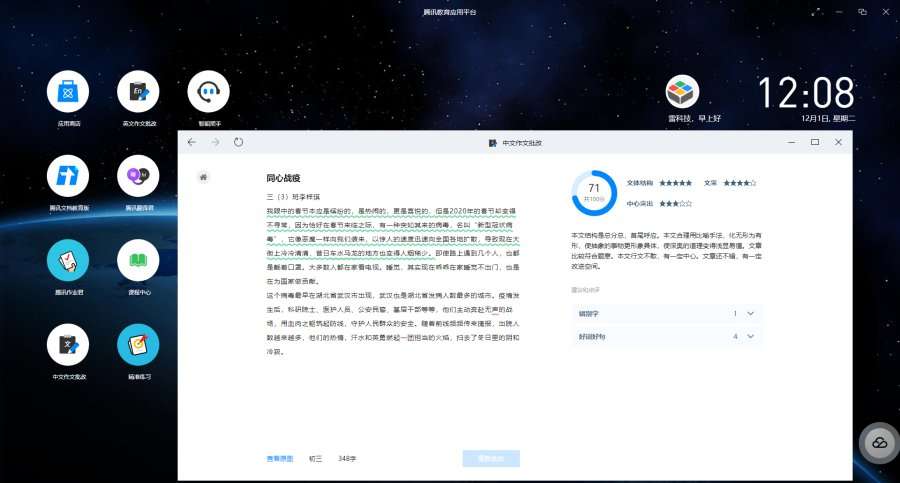The width and height of the screenshot is (900, 483).
Task: Launch the 腾讯翻译君 translator app
Action: [138, 176]
